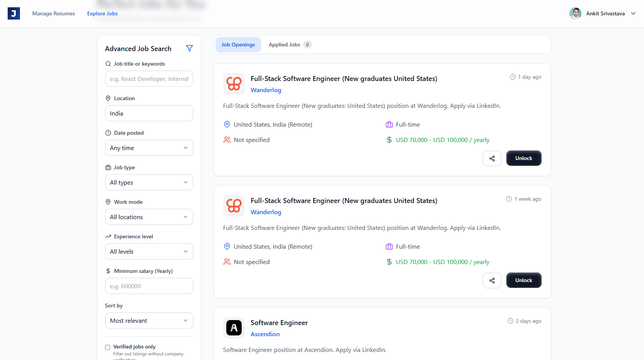Screen dimensions: 644x360
Task: Unlock the first Full-Stack Engineer job
Action: (x=524, y=158)
